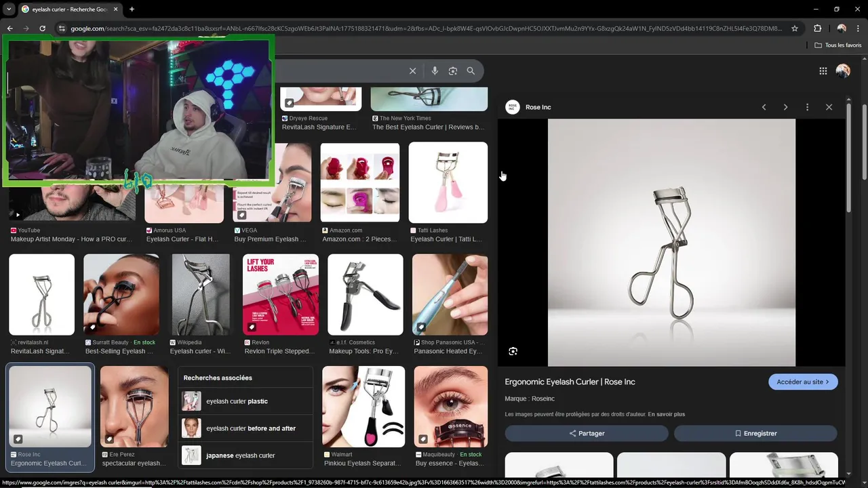Bookmark this page with the star icon
Screen dimensions: 868x488
coord(795,28)
